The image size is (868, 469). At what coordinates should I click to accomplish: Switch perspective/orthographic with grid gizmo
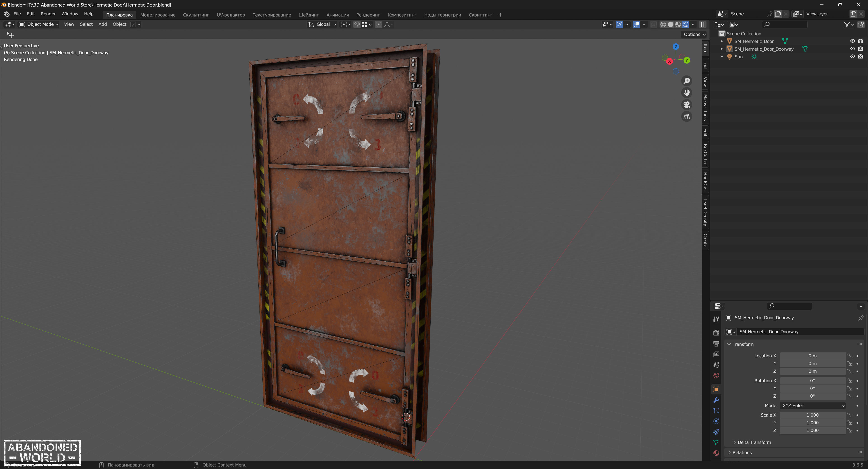686,117
